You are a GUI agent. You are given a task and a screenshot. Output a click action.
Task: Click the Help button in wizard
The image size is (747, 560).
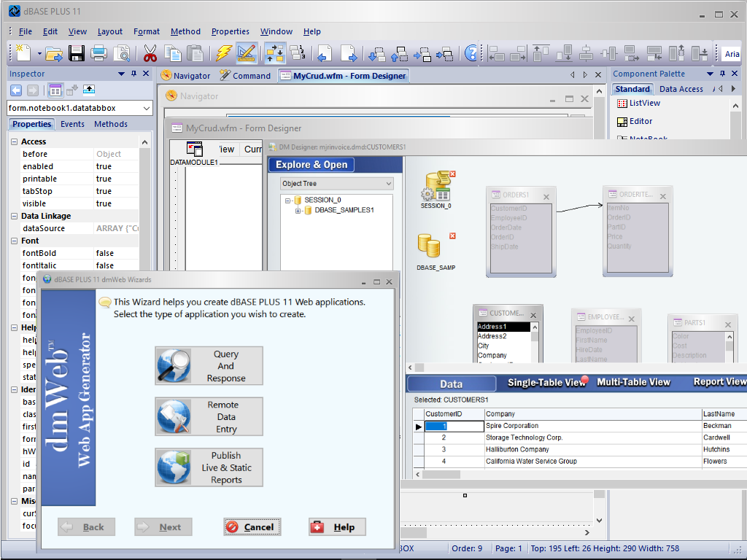(337, 527)
